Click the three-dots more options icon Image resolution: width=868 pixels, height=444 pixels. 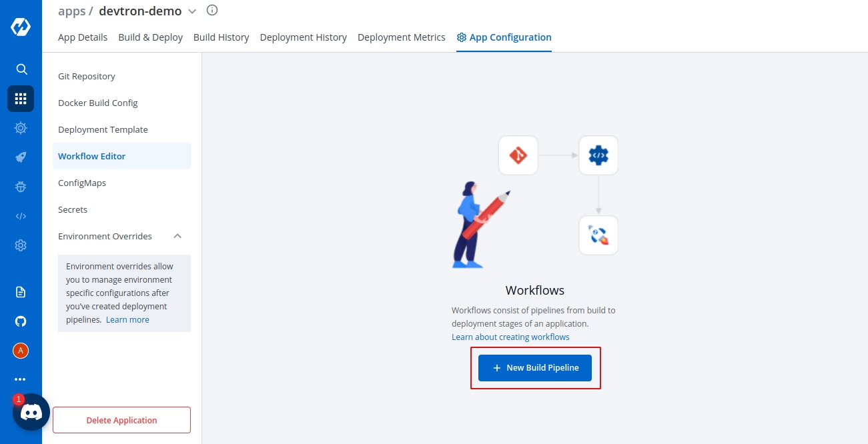[x=21, y=379]
